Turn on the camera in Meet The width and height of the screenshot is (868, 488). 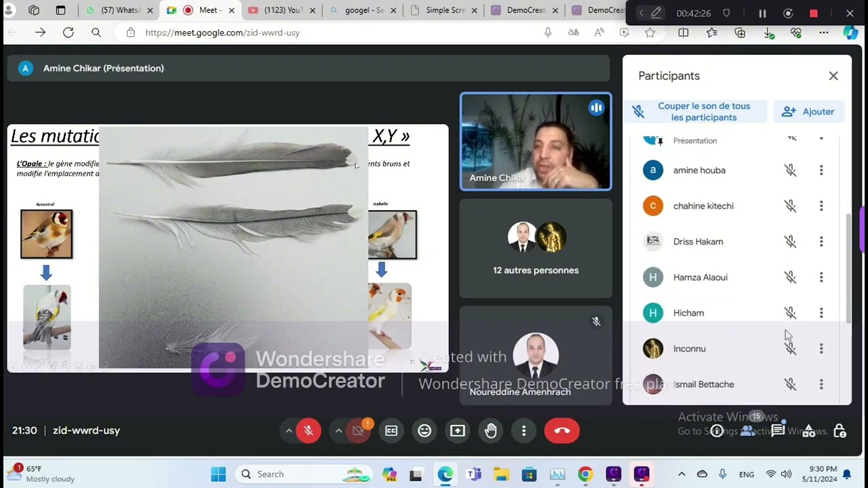pos(358,430)
